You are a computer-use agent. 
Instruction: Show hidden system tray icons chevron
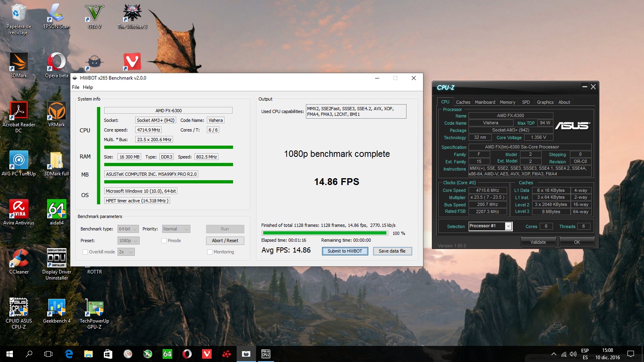[554, 354]
